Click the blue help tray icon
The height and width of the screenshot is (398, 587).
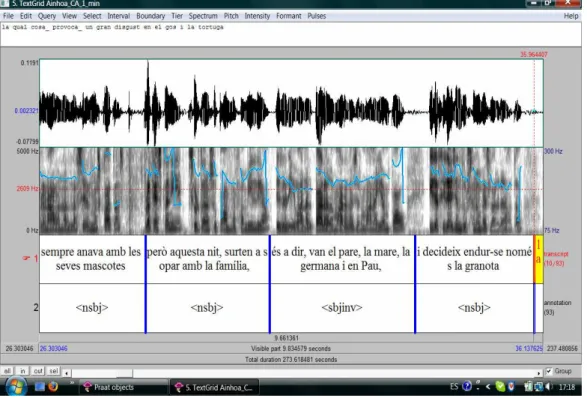pos(467,386)
